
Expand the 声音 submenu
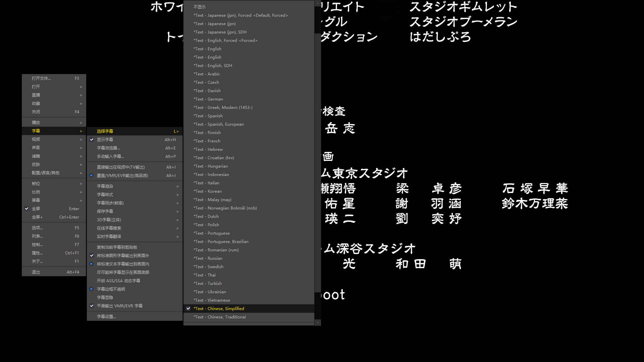pos(54,147)
